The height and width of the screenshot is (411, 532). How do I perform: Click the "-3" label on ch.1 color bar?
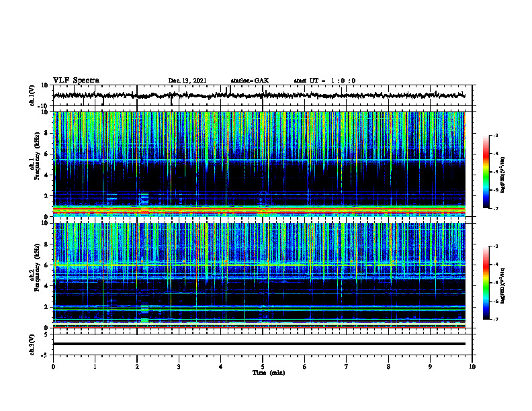tap(495, 136)
